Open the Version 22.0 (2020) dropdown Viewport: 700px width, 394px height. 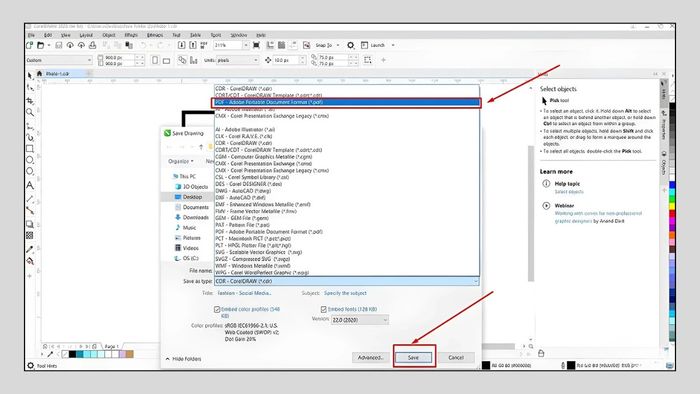click(360, 320)
